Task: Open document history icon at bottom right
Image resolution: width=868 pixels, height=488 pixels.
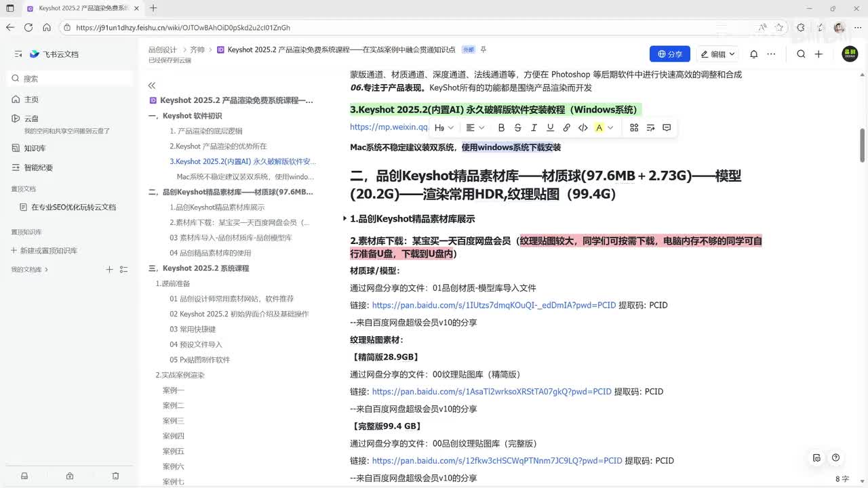Action: click(817, 457)
